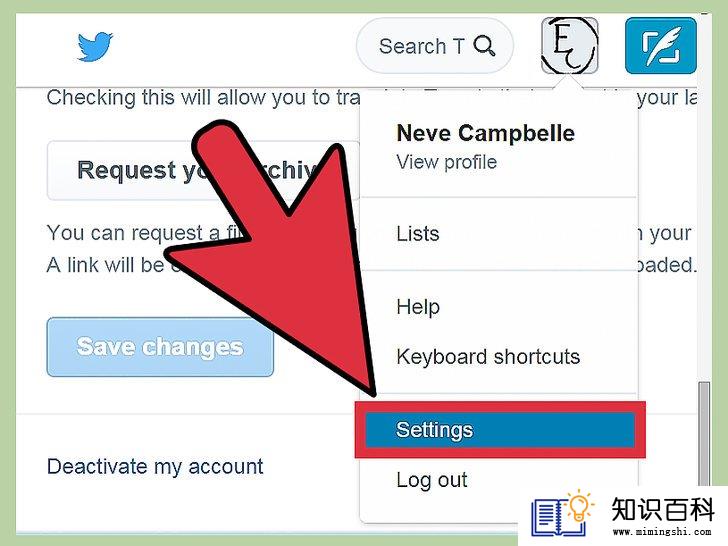Click into the Search Twitter field
This screenshot has height=546, width=728.
tap(435, 46)
